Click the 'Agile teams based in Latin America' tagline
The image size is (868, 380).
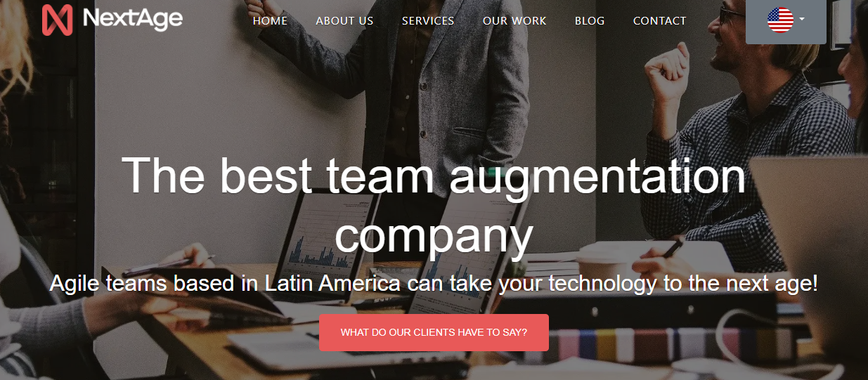coord(434,284)
